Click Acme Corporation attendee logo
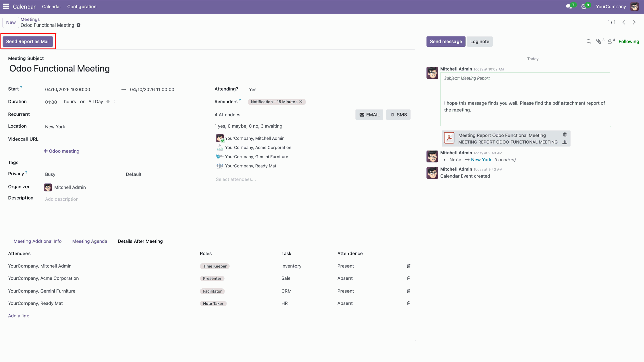Image resolution: width=644 pixels, height=362 pixels. 220,147
